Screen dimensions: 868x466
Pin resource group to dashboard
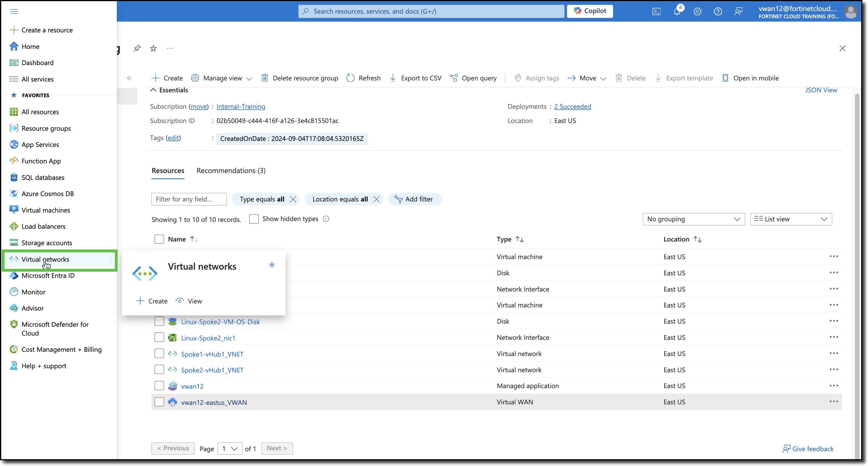point(137,48)
